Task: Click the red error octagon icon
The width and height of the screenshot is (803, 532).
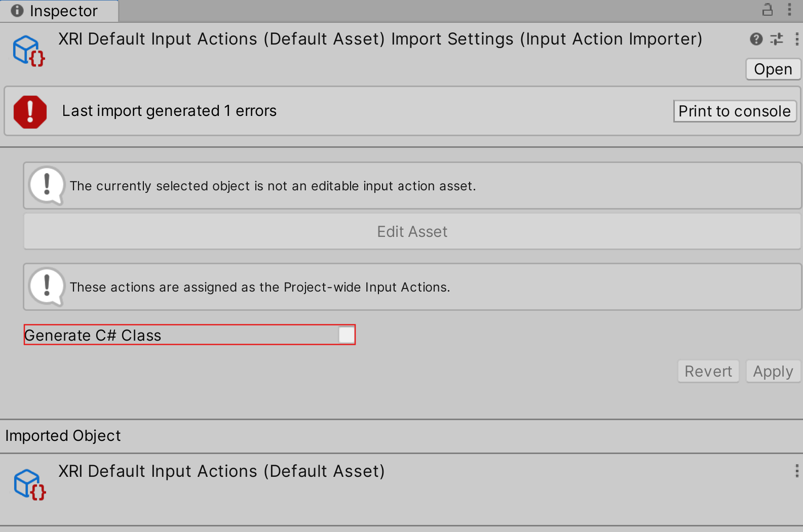Action: 29,111
